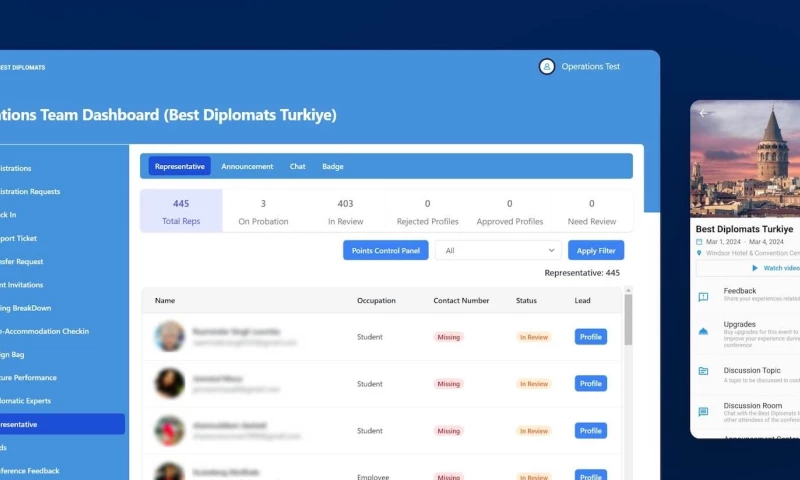Click second row's In Review status badge
The height and width of the screenshot is (480, 800).
point(534,384)
